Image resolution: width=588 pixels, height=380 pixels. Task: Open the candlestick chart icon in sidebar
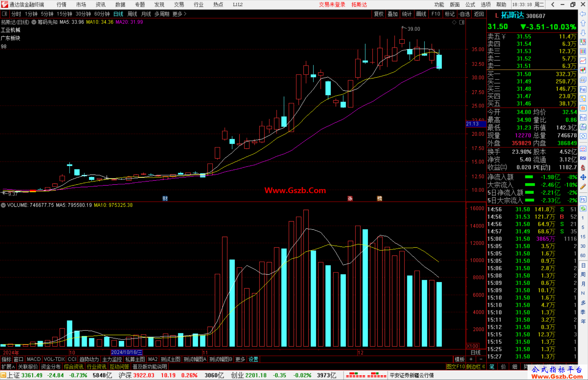pyautogui.click(x=583, y=70)
